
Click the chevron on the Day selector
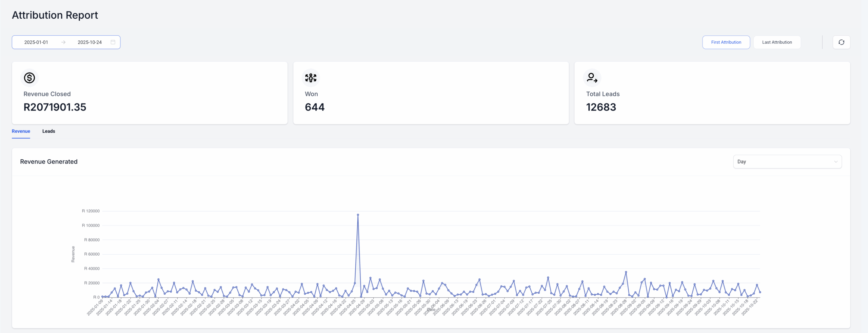pyautogui.click(x=836, y=162)
